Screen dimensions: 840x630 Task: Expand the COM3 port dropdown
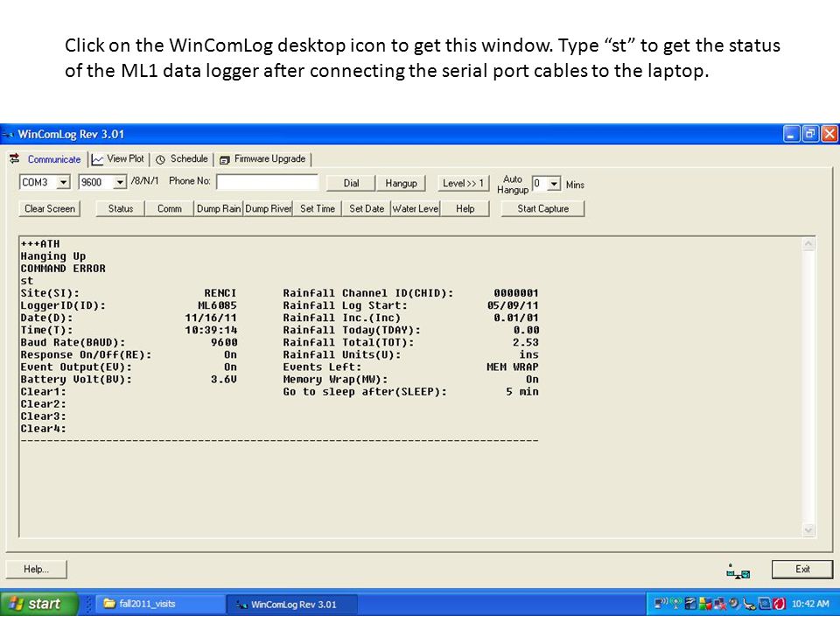click(x=63, y=182)
